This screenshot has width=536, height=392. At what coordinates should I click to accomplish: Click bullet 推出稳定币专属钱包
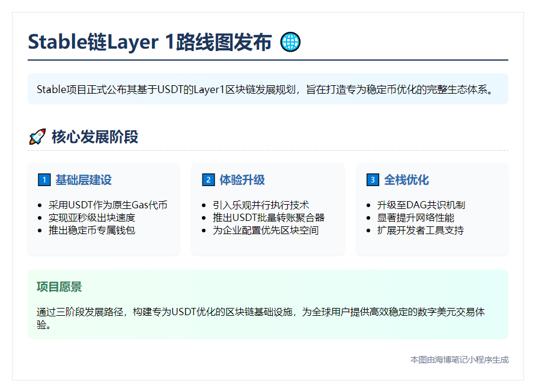click(92, 230)
